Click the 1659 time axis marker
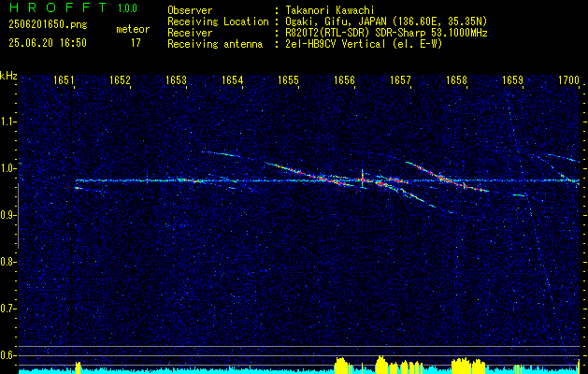Image resolution: width=588 pixels, height=374 pixels. click(x=512, y=79)
